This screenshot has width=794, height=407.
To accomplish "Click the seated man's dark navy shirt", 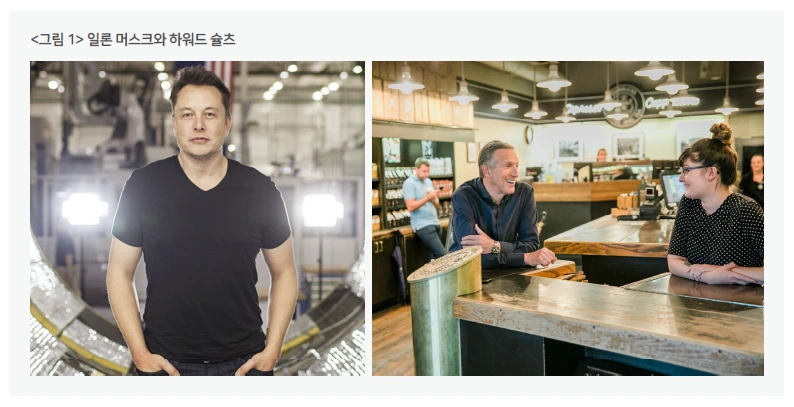I will coord(494,222).
